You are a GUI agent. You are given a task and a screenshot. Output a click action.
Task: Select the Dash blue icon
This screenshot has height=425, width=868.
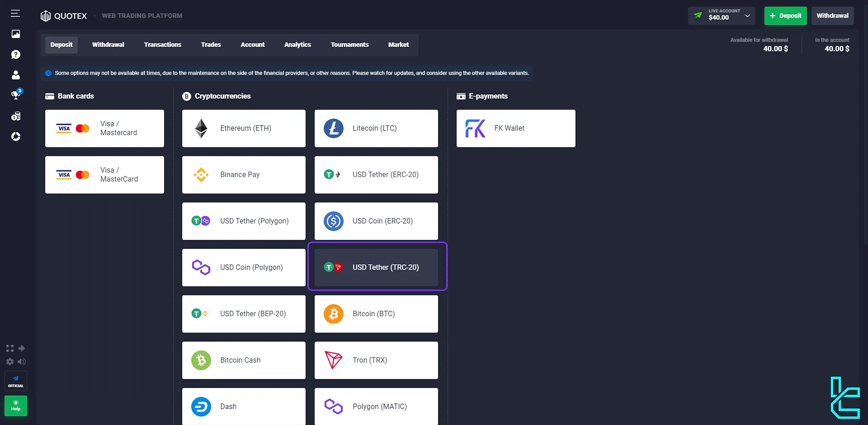201,406
